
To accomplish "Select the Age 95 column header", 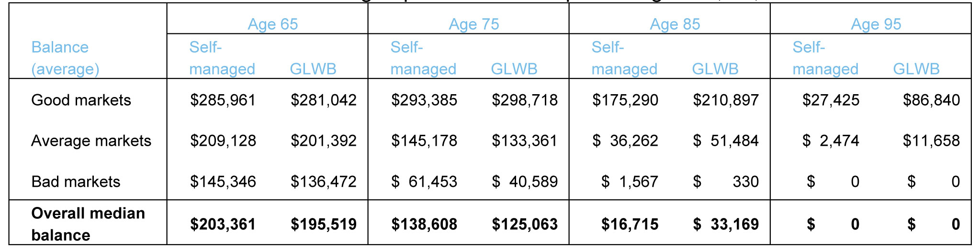I will [876, 24].
